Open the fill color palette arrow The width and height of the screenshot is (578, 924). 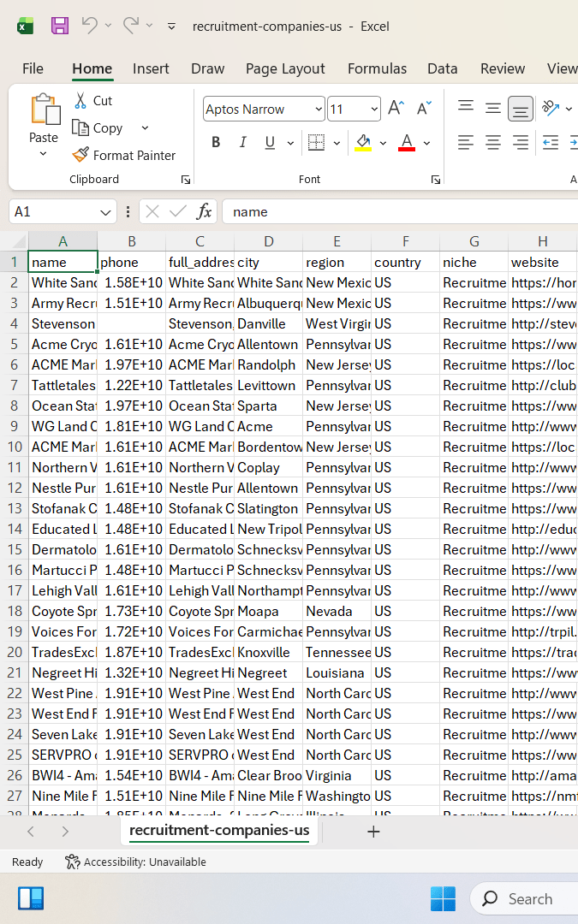coord(383,143)
